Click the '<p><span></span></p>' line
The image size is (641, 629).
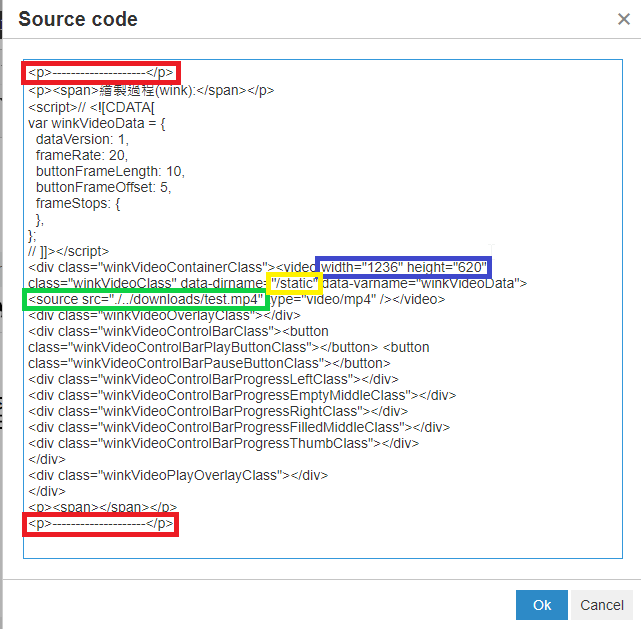(x=103, y=507)
